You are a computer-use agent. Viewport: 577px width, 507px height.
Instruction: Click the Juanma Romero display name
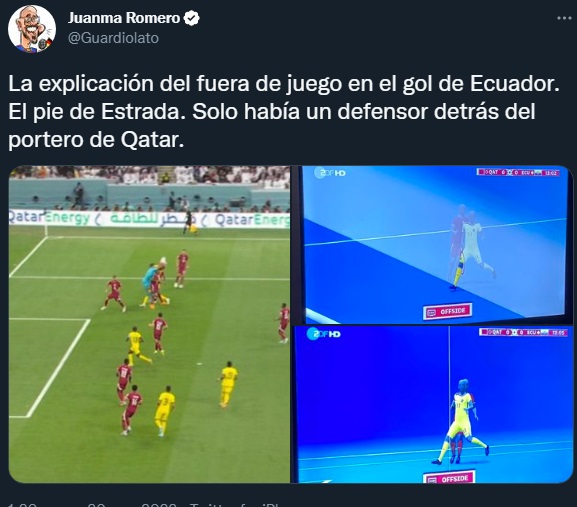tap(124, 18)
